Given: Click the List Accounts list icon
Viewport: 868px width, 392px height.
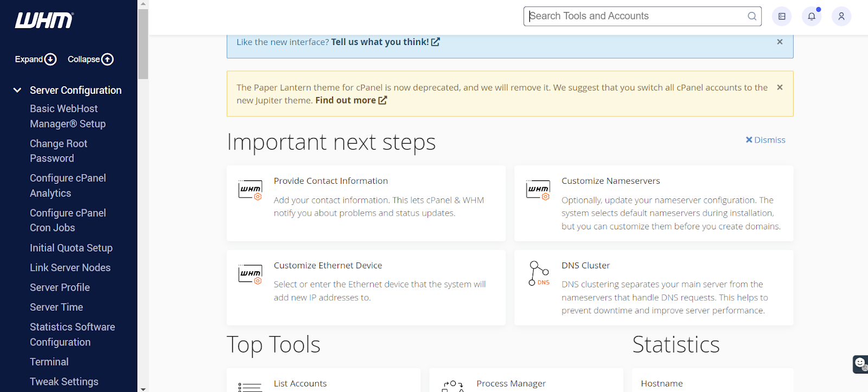Looking at the screenshot, I should [250, 387].
